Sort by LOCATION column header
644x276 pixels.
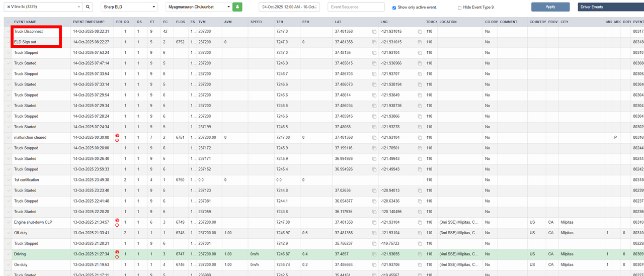pyautogui.click(x=448, y=22)
